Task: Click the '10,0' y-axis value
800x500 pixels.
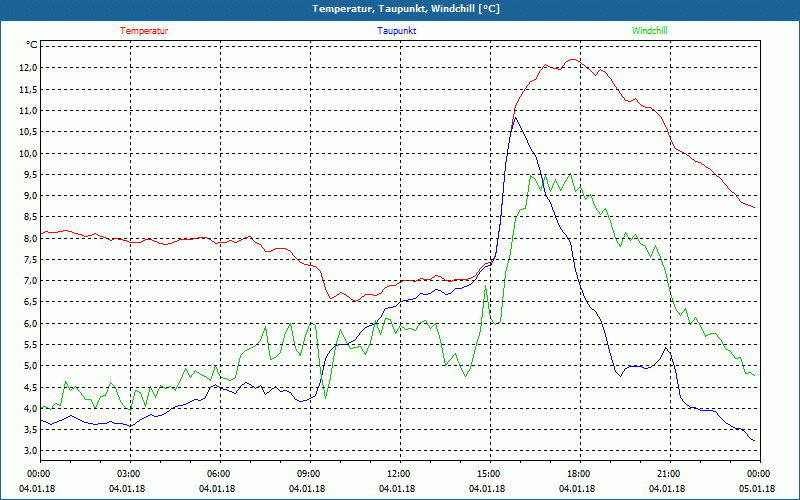Action: point(28,153)
